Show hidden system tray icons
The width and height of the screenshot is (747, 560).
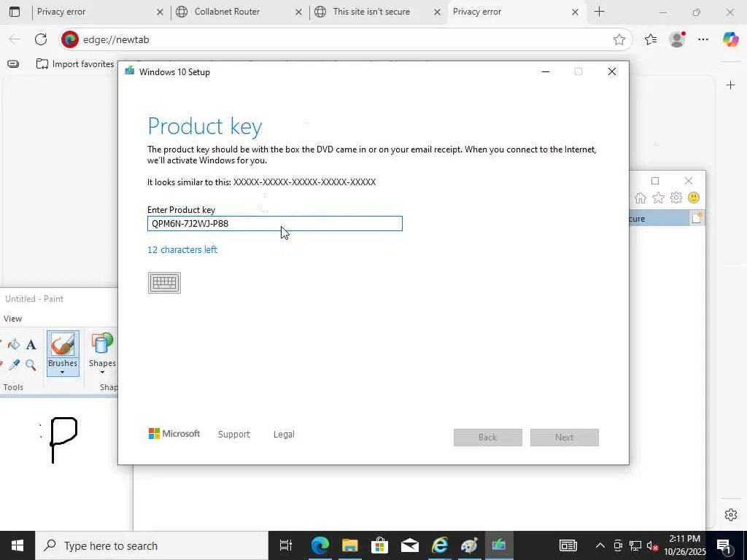600,545
